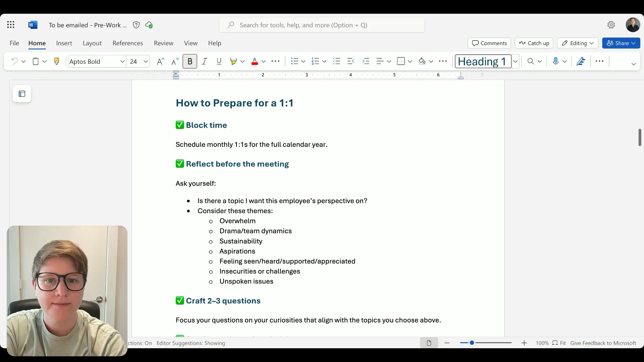Activate the Format Painter brush
644x362 pixels.
pos(56,61)
